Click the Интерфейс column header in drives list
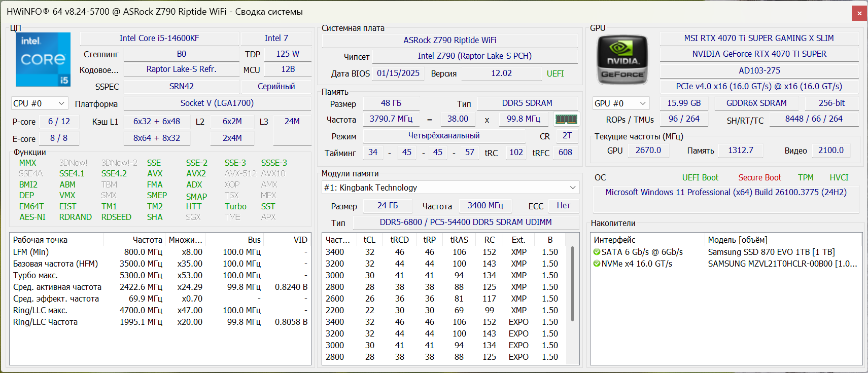 coord(614,240)
